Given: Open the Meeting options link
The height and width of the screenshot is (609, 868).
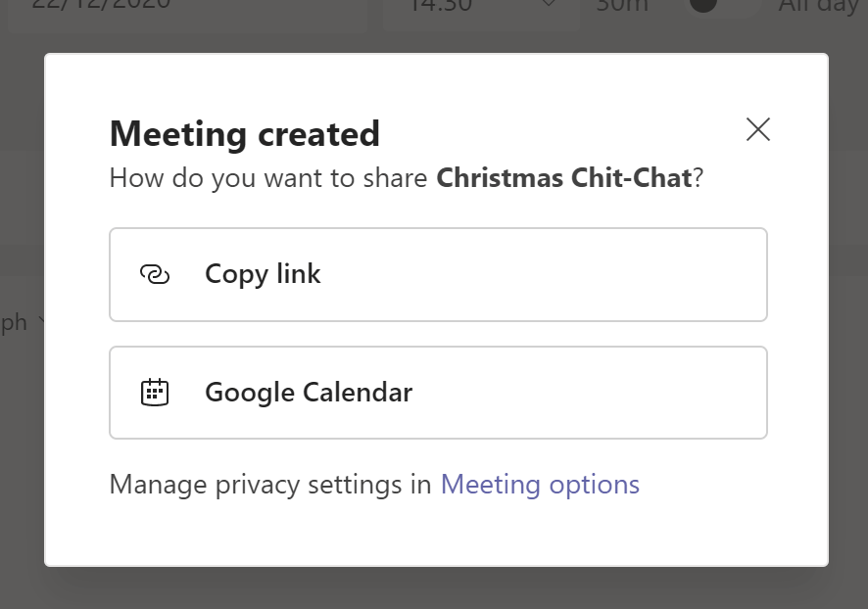Looking at the screenshot, I should pyautogui.click(x=540, y=485).
